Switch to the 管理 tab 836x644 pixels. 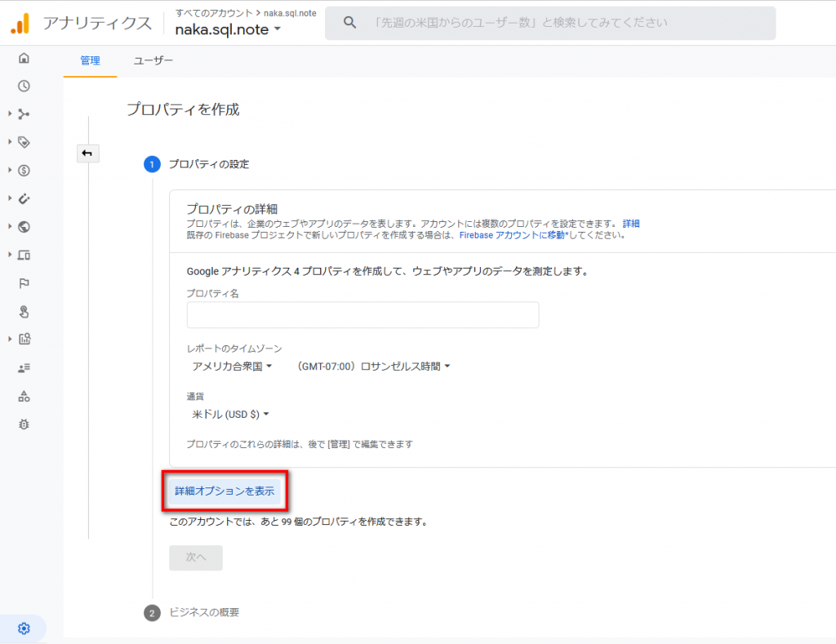[90, 60]
